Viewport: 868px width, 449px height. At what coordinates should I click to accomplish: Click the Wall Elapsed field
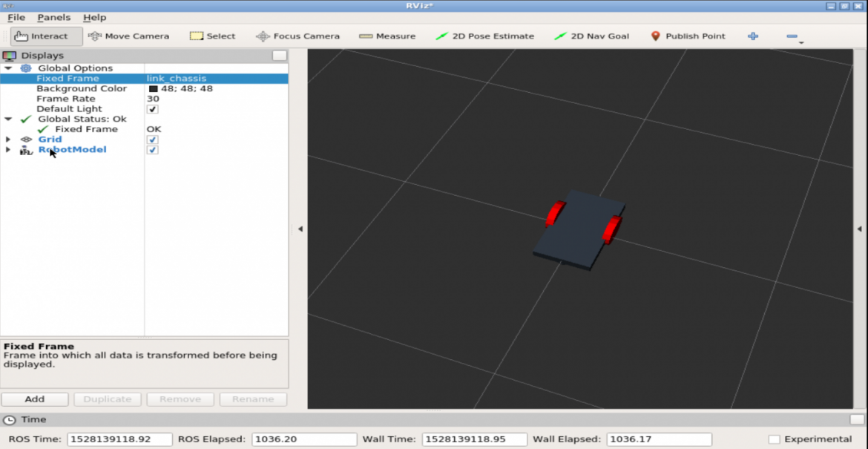click(659, 439)
